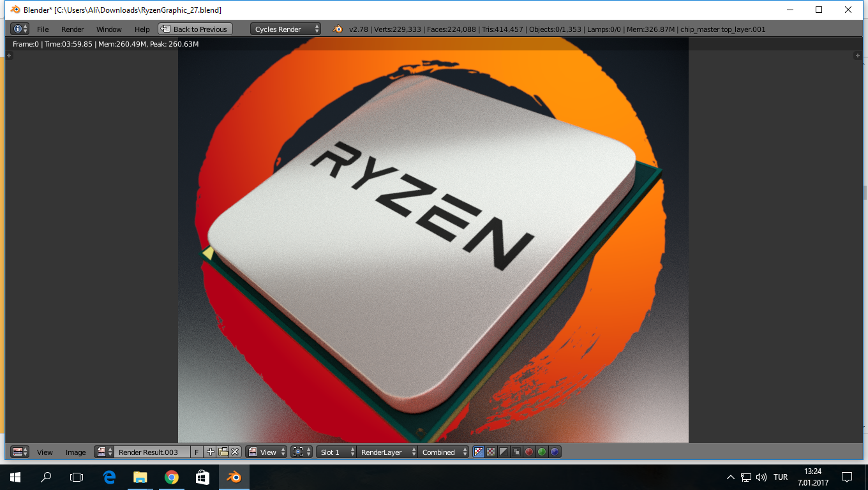Select Color channels display with the checker icon
This screenshot has width=868, height=490.
[x=491, y=452]
